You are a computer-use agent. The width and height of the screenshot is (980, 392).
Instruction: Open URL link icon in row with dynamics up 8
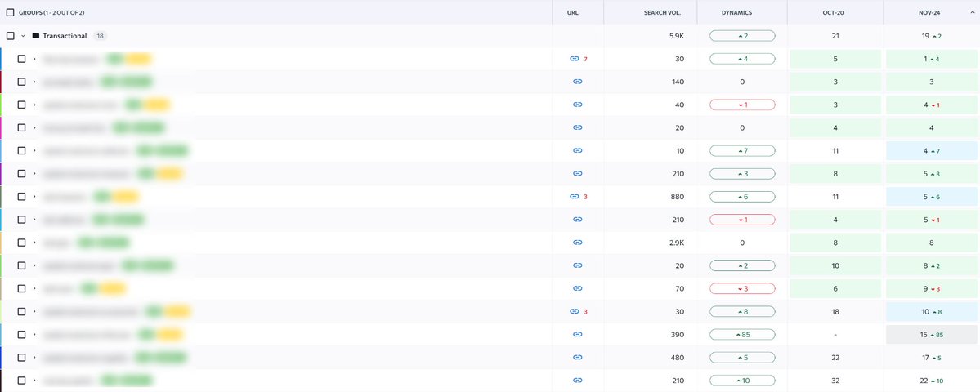click(x=575, y=311)
